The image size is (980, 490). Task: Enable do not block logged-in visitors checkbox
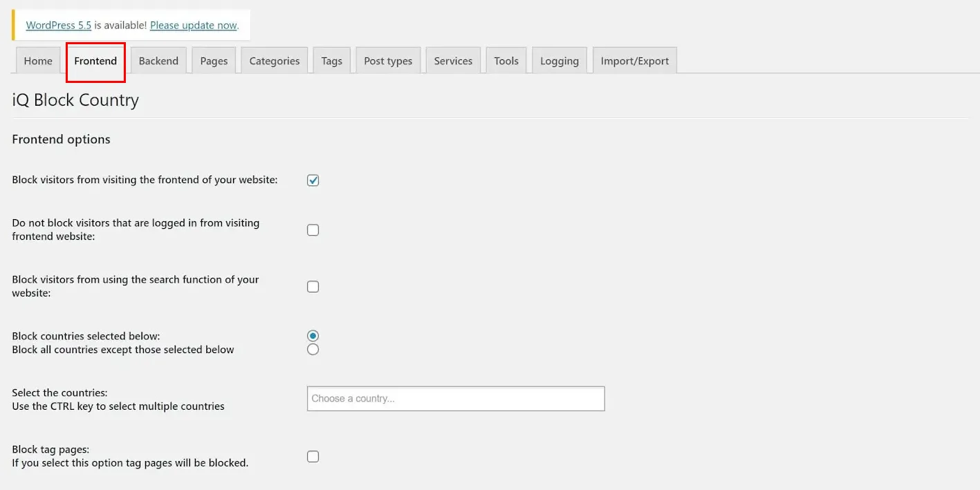(x=313, y=230)
